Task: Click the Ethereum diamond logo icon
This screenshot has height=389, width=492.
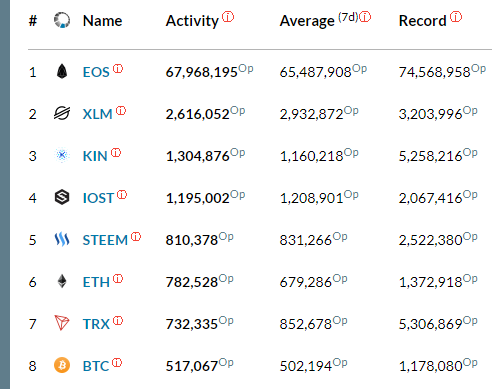Action: [x=62, y=281]
